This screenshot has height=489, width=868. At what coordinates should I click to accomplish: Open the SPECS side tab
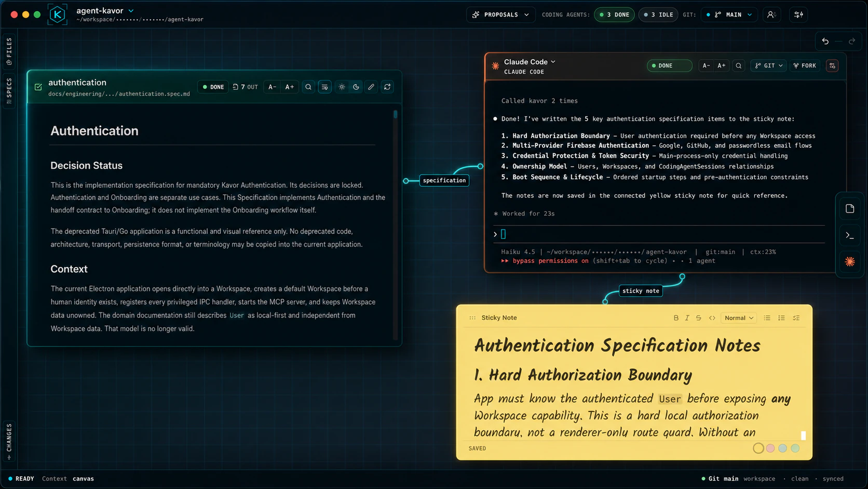(9, 90)
